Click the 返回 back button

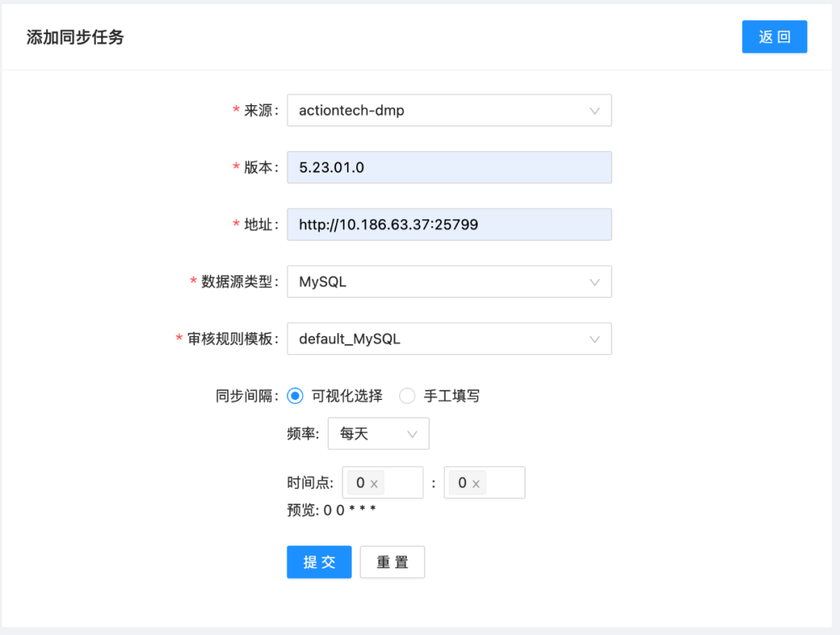(x=774, y=37)
